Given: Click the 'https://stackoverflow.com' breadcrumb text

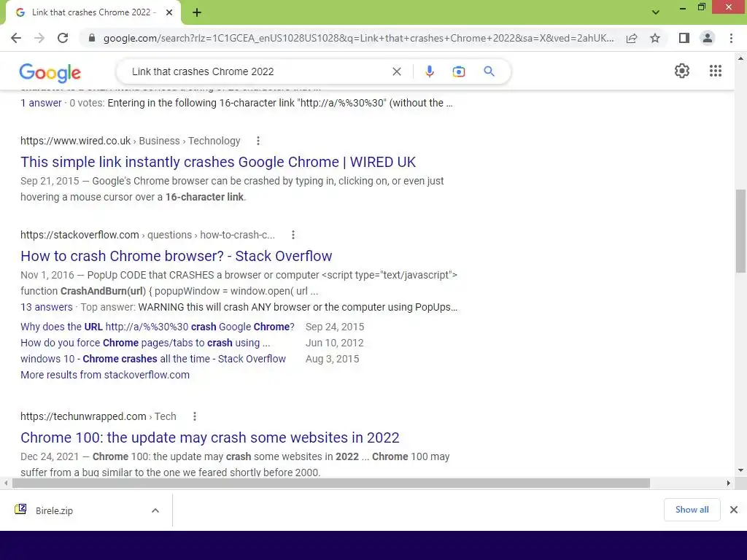Looking at the screenshot, I should (x=80, y=235).
